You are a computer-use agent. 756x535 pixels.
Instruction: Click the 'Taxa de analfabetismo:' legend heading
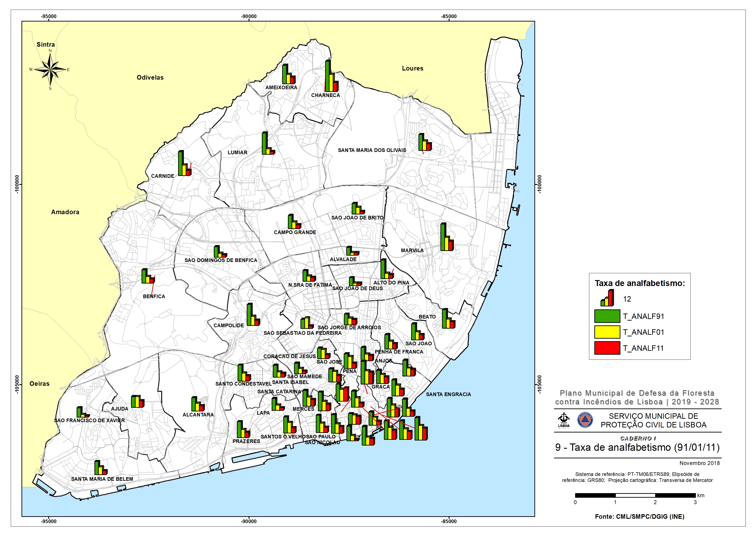(640, 283)
